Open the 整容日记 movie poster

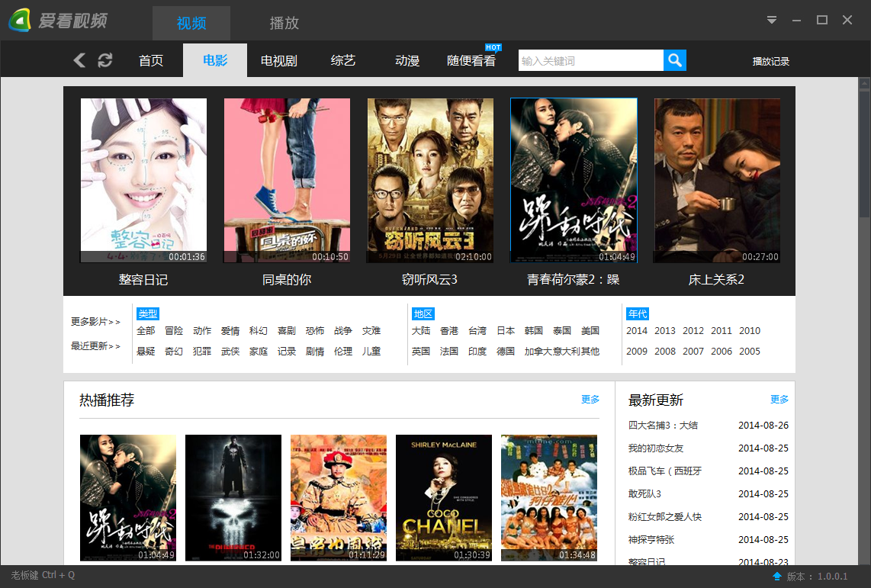pos(143,181)
